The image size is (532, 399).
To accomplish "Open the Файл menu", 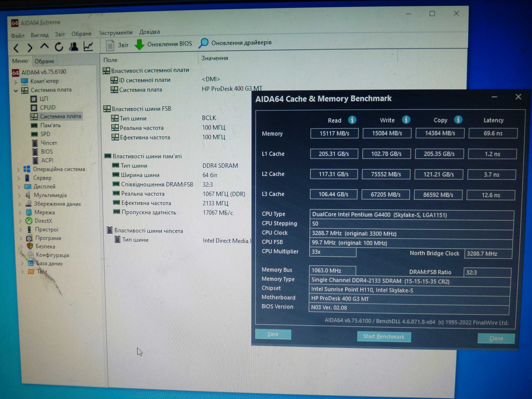I will click(x=17, y=36).
